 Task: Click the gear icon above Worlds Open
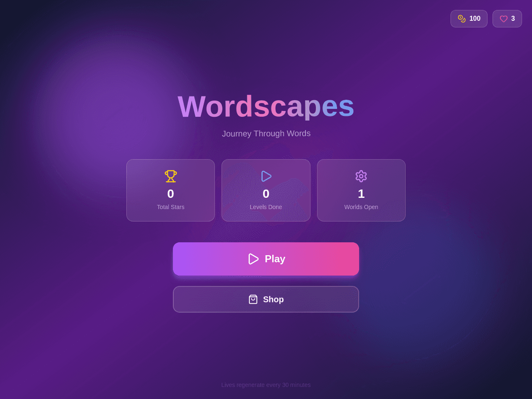pyautogui.click(x=361, y=176)
